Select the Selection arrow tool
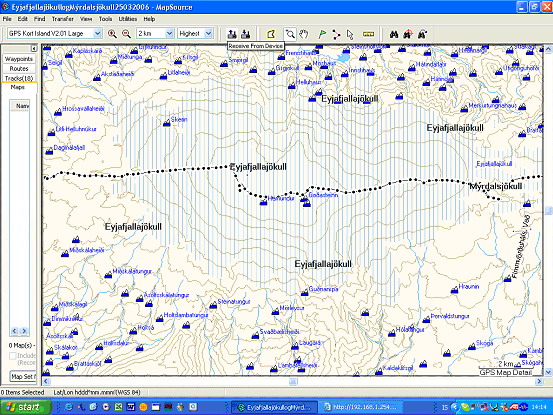 tap(350, 35)
